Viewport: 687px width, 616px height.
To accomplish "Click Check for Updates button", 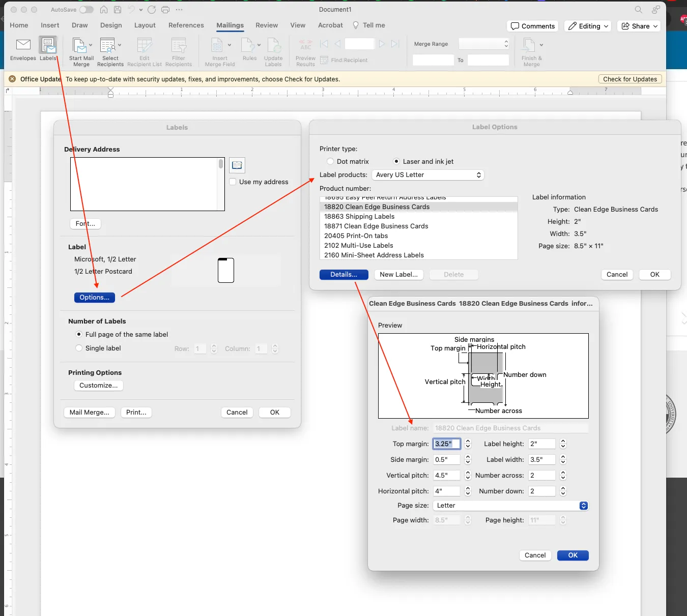I will point(630,79).
